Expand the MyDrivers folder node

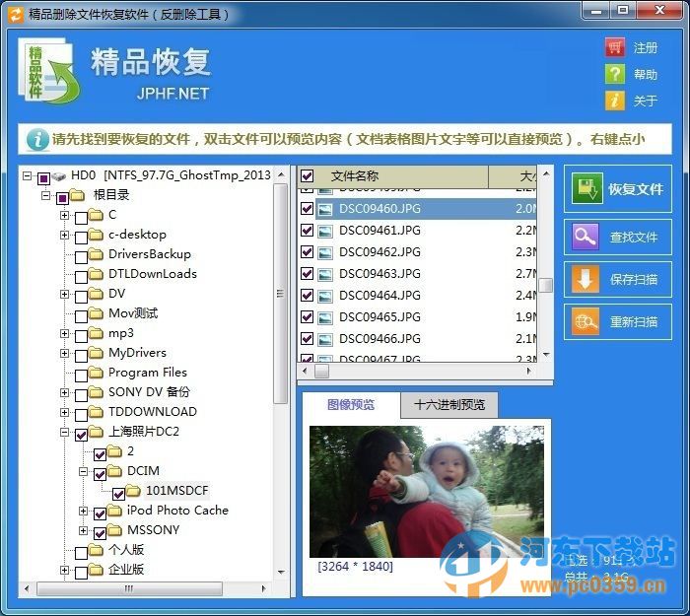pyautogui.click(x=65, y=353)
